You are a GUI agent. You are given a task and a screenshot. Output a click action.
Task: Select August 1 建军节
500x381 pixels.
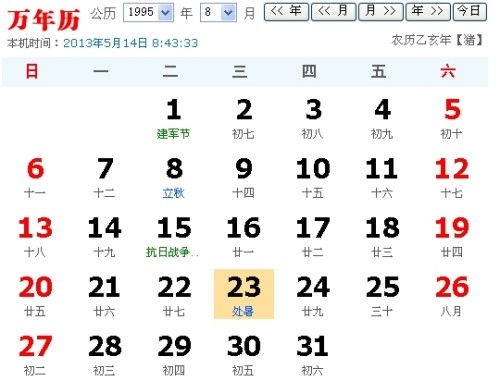click(174, 118)
